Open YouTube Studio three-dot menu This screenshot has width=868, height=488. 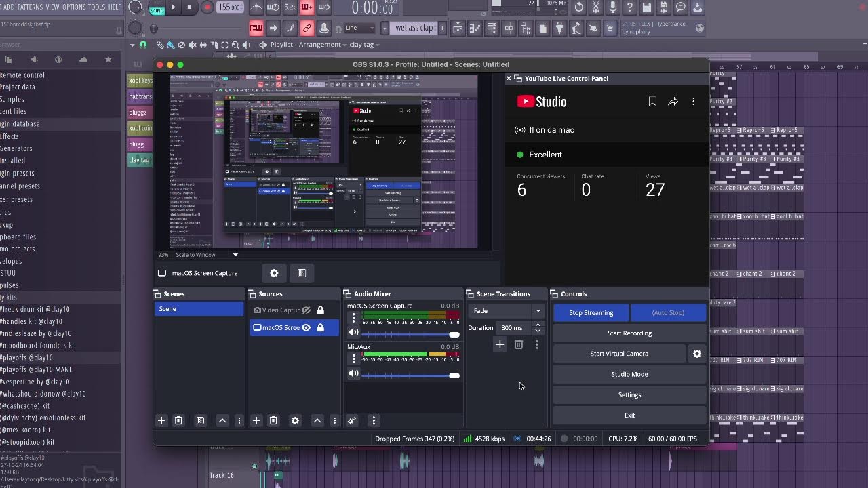pyautogui.click(x=693, y=102)
